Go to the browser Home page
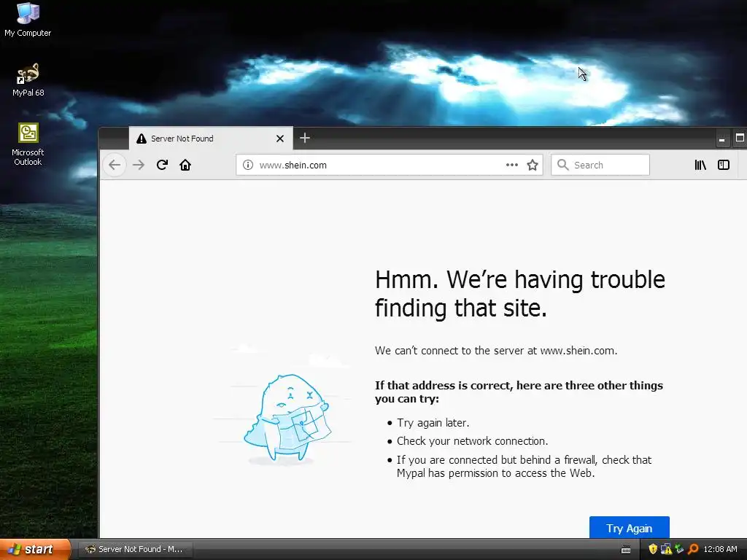747x560 pixels. click(185, 165)
